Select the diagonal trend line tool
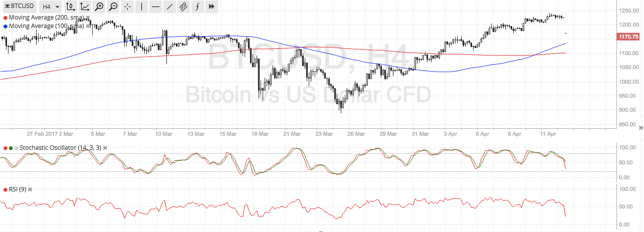Screen dimensions: 644x232 click(169, 7)
